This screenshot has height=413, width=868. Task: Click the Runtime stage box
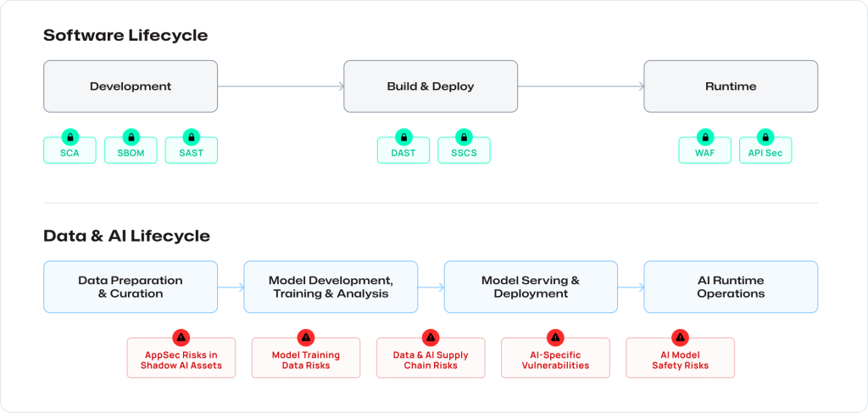[731, 87]
